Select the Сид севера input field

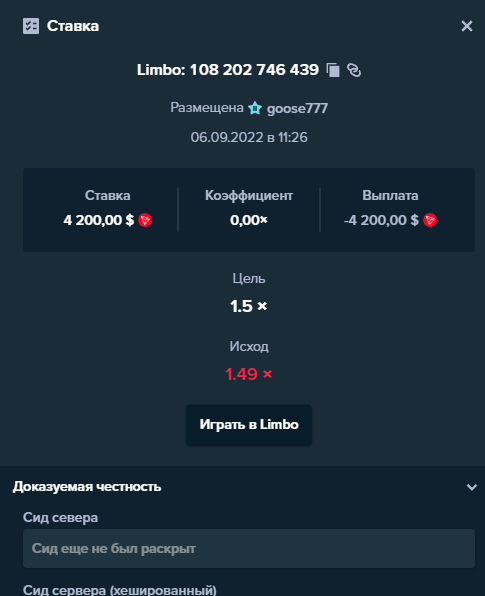click(249, 548)
